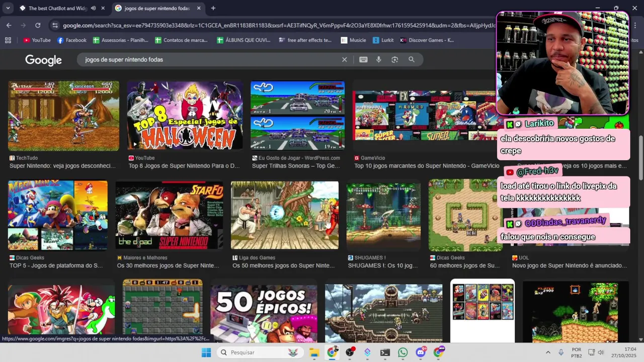The image size is (644, 362).
Task: Open the Chrome apps grid shortcut
Action: (8, 40)
